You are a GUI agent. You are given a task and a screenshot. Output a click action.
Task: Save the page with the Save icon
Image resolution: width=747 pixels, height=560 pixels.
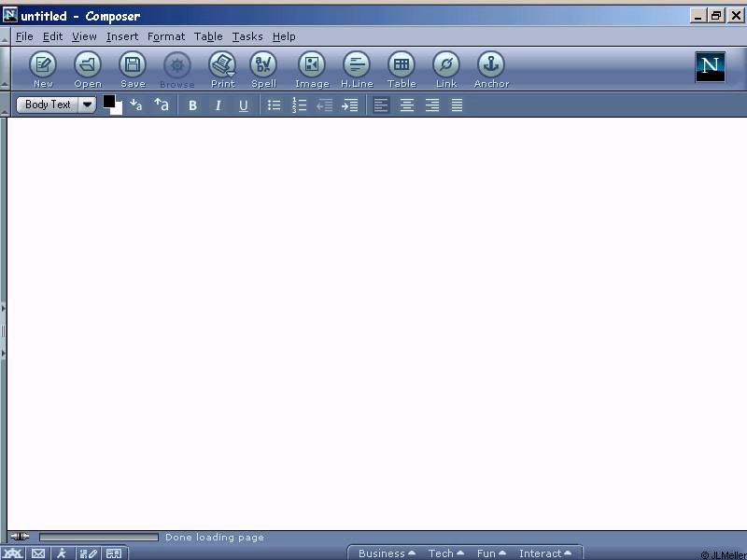click(x=133, y=69)
